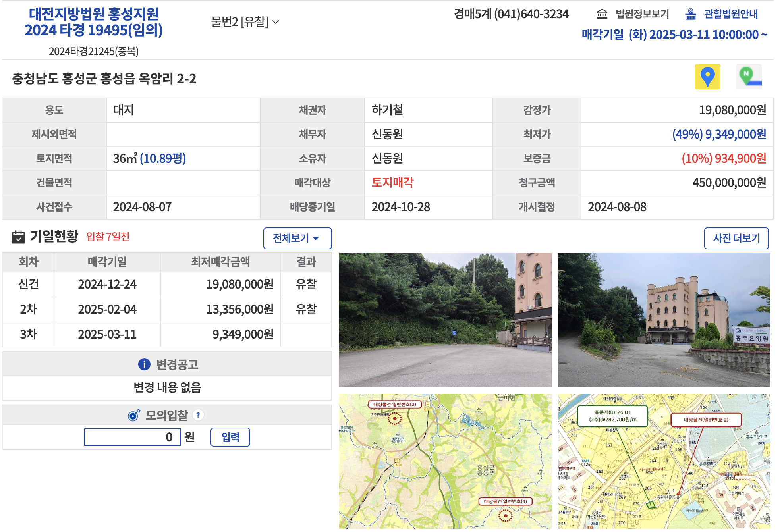Image resolution: width=784 pixels, height=532 pixels.
Task: Click the 사건접수 date 2024-08-07
Action: click(x=142, y=207)
